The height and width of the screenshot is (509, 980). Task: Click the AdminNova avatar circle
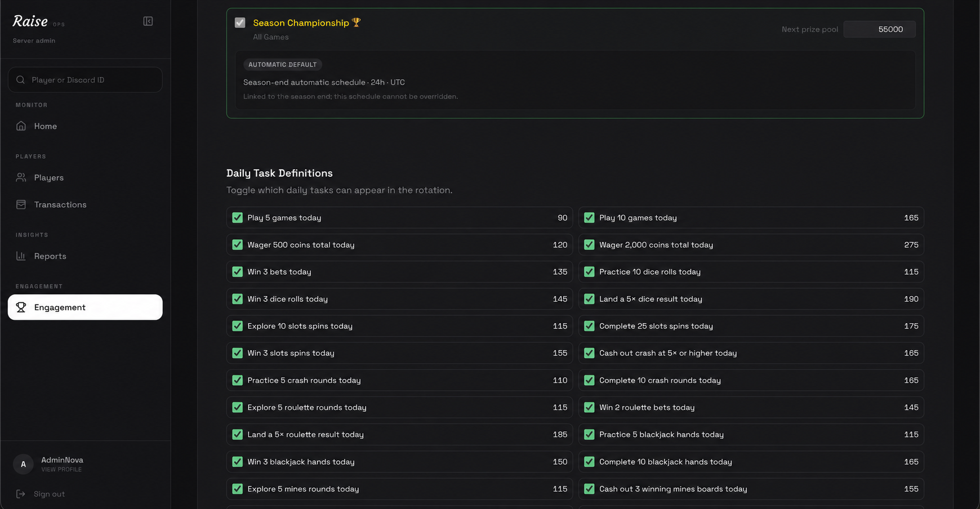(23, 464)
